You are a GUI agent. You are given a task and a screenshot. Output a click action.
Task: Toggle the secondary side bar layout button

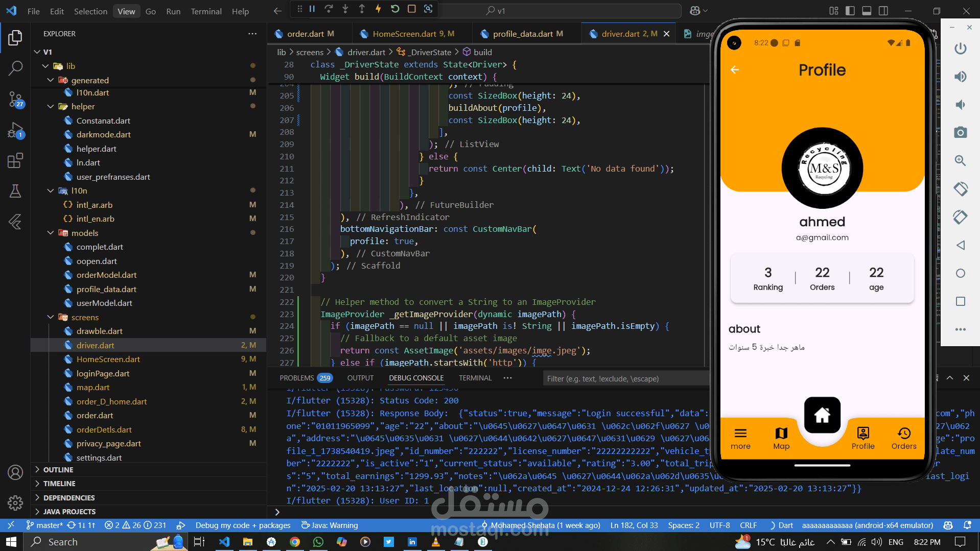pyautogui.click(x=883, y=11)
